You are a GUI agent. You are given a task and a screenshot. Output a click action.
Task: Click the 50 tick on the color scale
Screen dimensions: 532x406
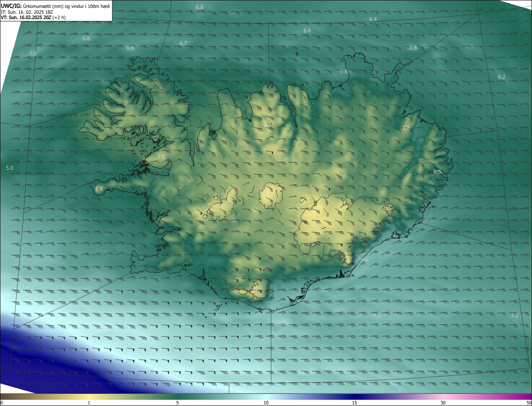(529, 403)
